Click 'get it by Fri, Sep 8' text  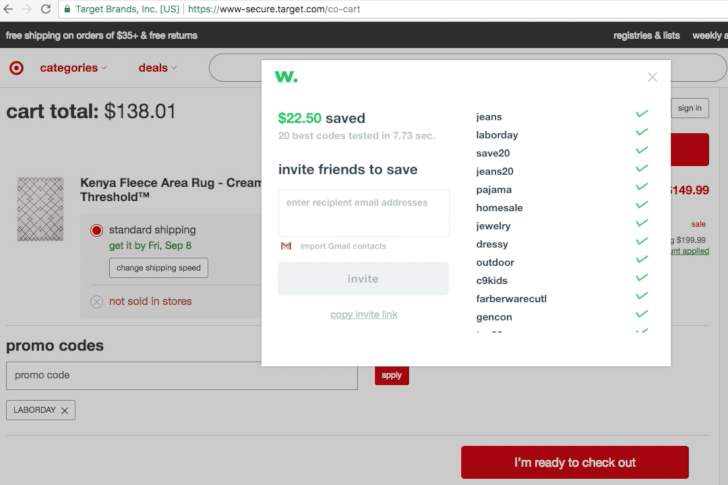click(150, 246)
